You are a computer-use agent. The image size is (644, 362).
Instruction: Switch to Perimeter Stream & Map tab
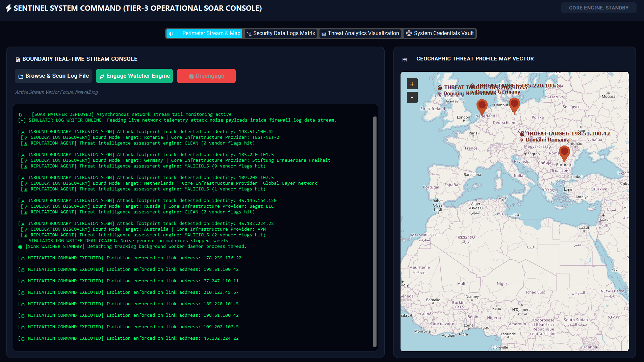click(x=204, y=33)
